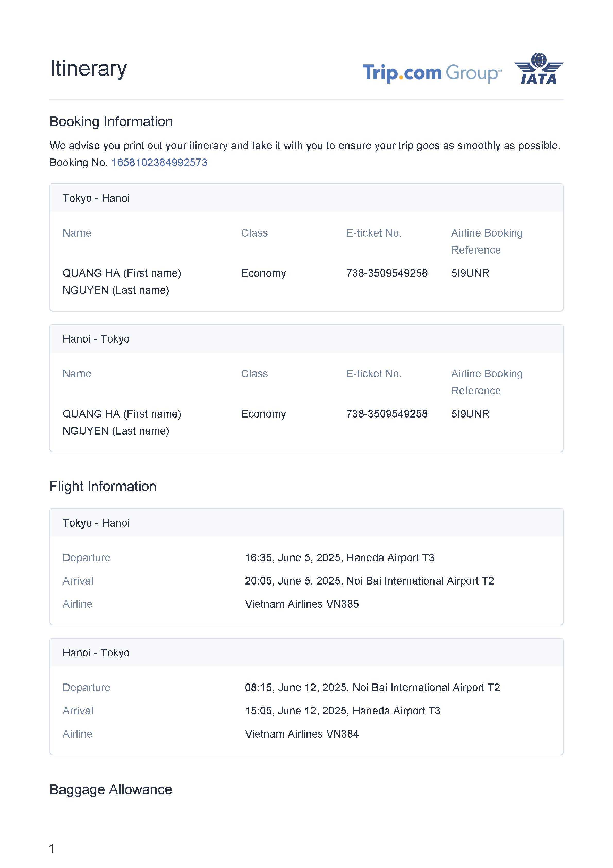Click the 15:05 Haneda Airport arrival details
Image resolution: width=613 pixels, height=868 pixels.
[342, 711]
